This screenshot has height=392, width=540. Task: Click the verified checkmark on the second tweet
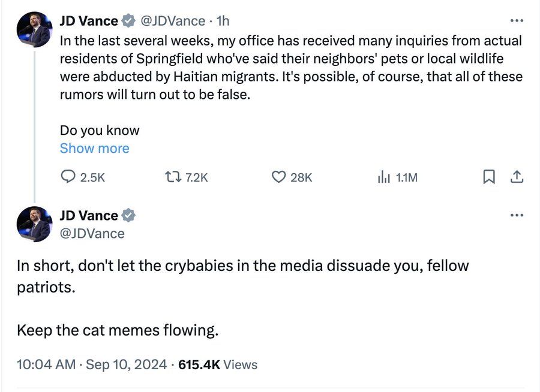(x=129, y=215)
